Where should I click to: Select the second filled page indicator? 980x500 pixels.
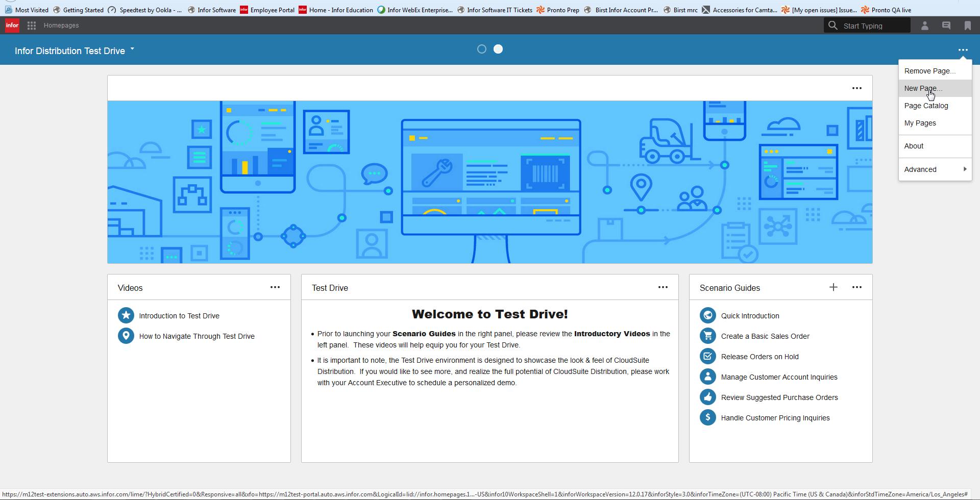(x=498, y=49)
